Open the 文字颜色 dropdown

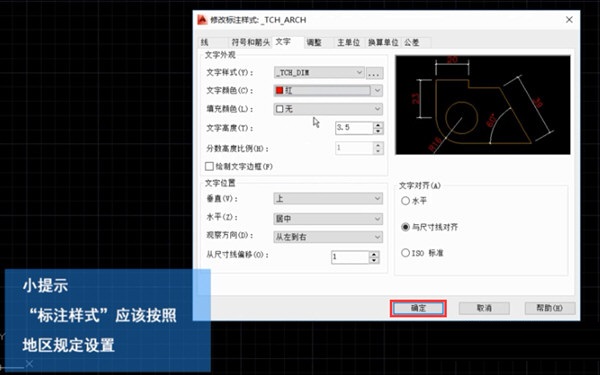[328, 91]
